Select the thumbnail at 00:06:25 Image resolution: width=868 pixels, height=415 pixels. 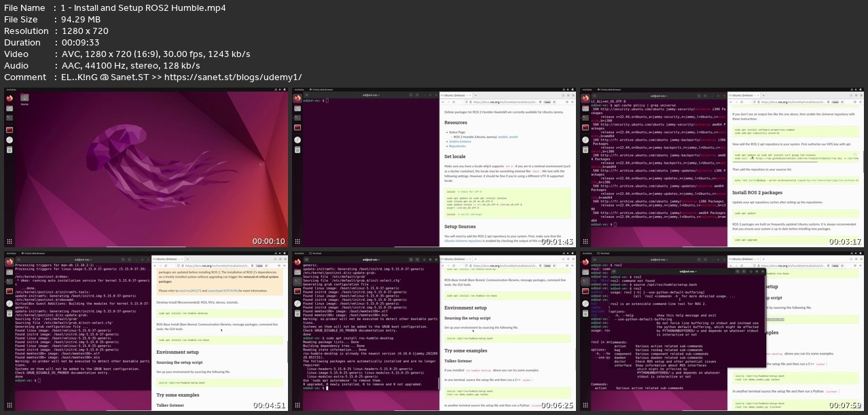435,331
